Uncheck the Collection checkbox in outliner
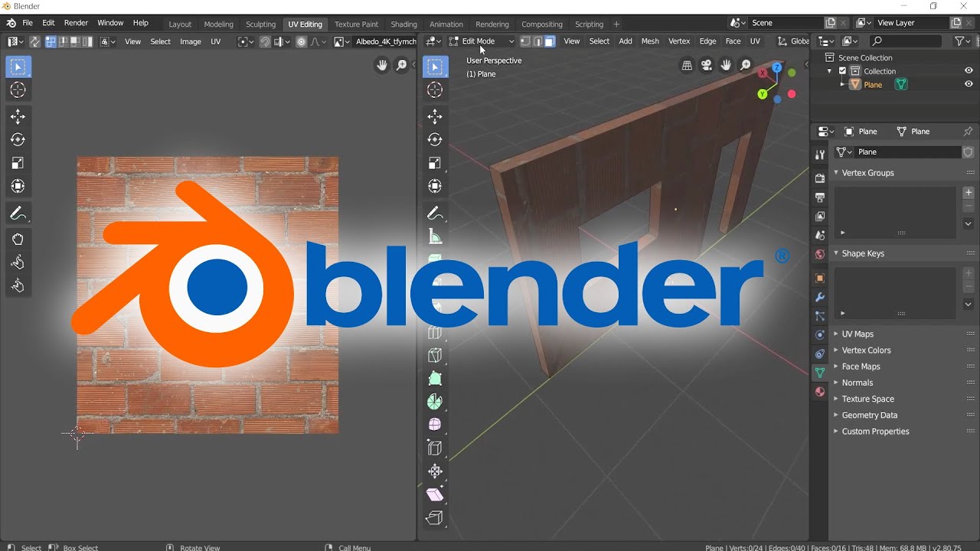This screenshot has height=551, width=980. (x=843, y=71)
